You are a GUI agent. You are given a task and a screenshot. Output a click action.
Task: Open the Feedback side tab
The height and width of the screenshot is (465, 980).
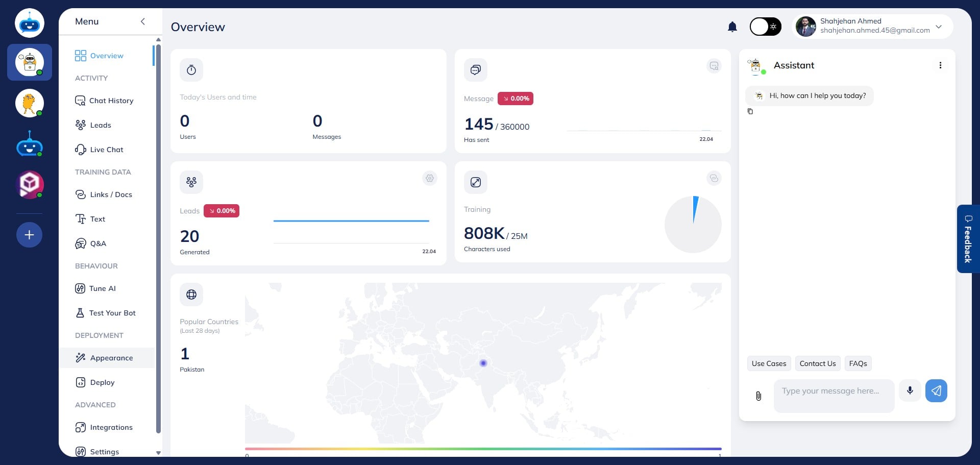[x=967, y=239]
